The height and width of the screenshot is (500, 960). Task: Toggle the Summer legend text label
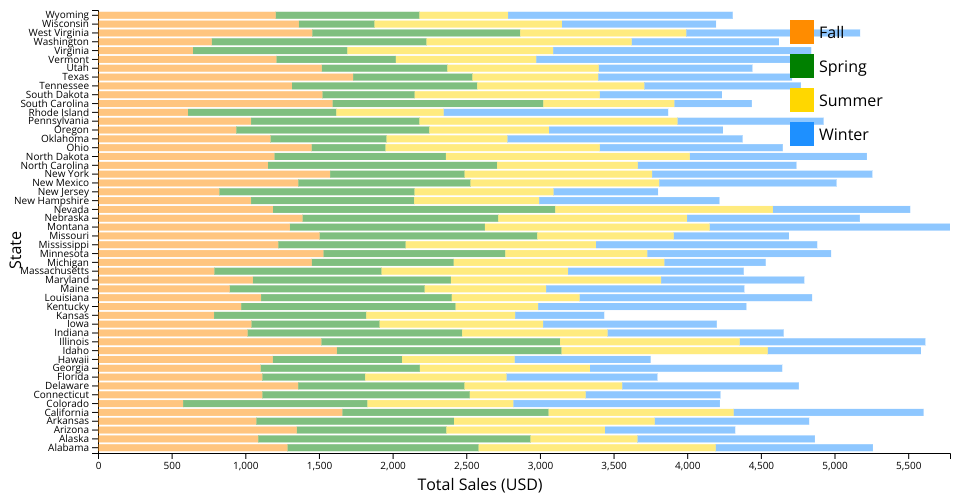(x=850, y=100)
